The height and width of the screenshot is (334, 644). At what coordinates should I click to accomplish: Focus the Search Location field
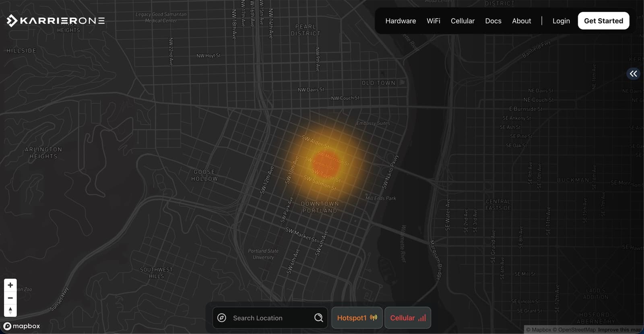point(270,318)
